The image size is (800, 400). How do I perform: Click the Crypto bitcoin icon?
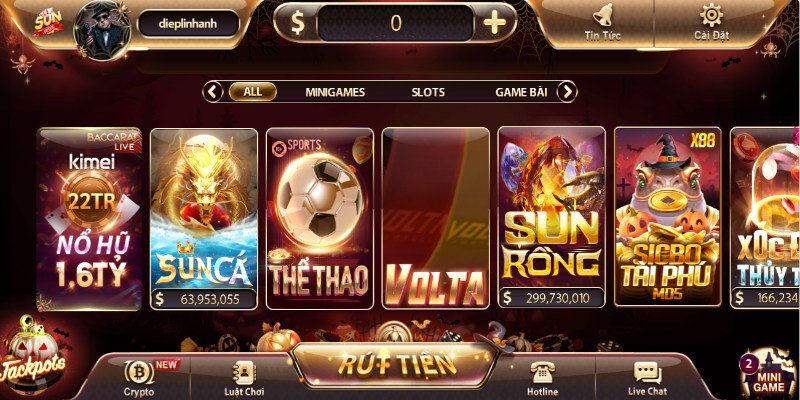coord(139,378)
